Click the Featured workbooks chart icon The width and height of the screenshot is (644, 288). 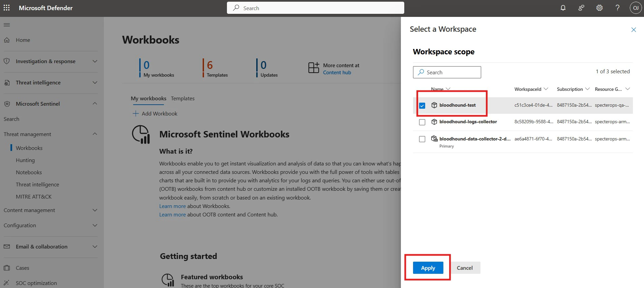point(168,280)
